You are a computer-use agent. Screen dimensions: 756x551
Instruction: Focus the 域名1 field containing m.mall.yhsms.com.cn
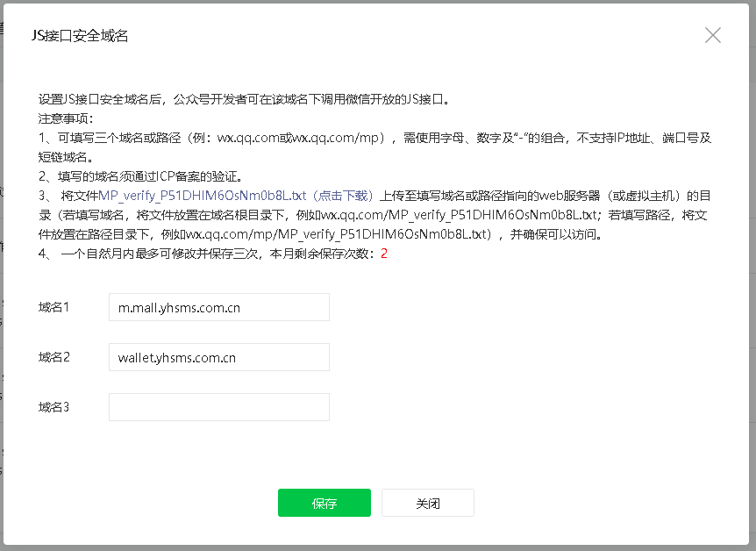pos(218,308)
